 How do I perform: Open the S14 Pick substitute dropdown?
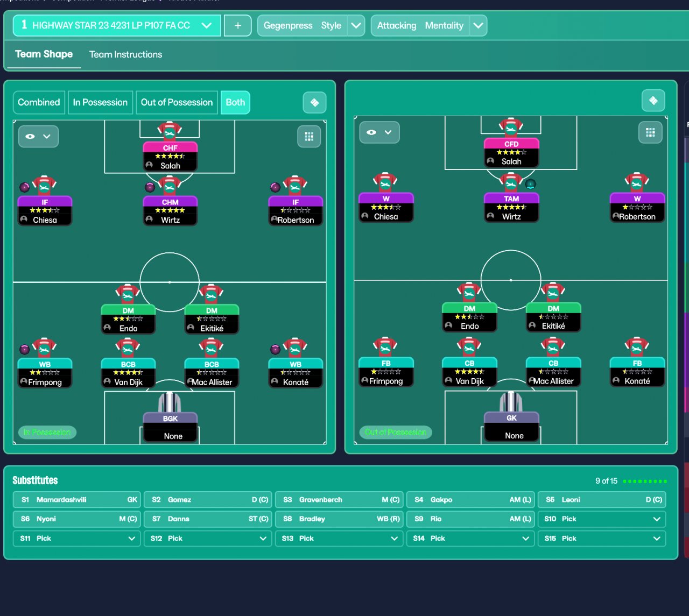(x=470, y=539)
